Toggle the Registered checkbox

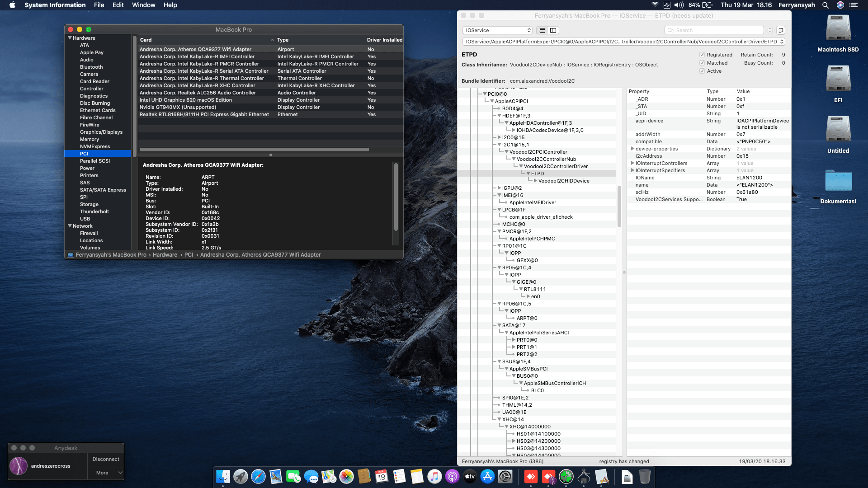coord(702,55)
